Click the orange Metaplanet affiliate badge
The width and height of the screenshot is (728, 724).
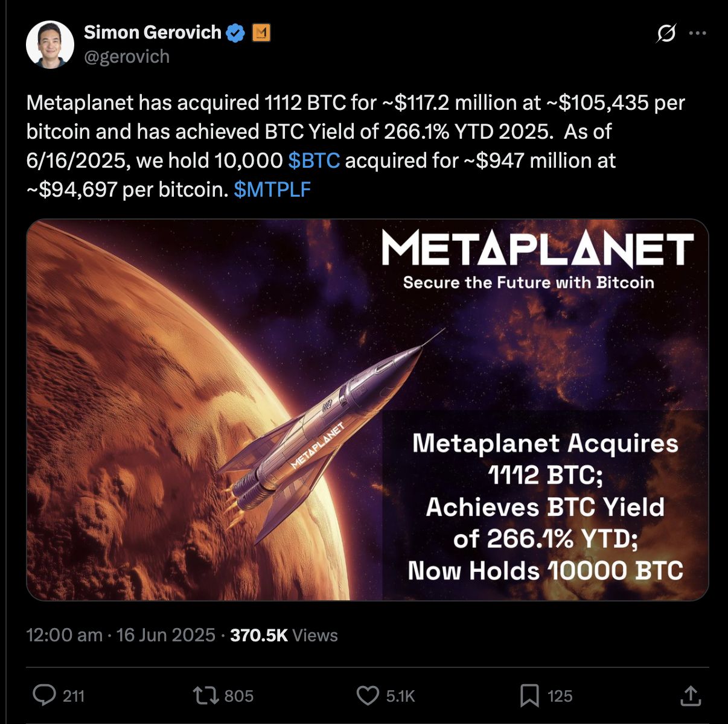click(x=261, y=33)
